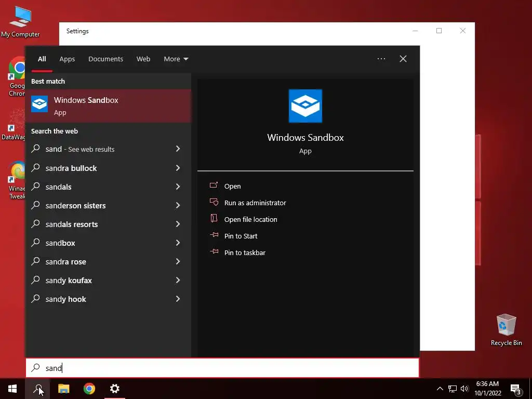This screenshot has height=399, width=532.
Task: Open File Explorer from taskbar
Action: (x=63, y=389)
